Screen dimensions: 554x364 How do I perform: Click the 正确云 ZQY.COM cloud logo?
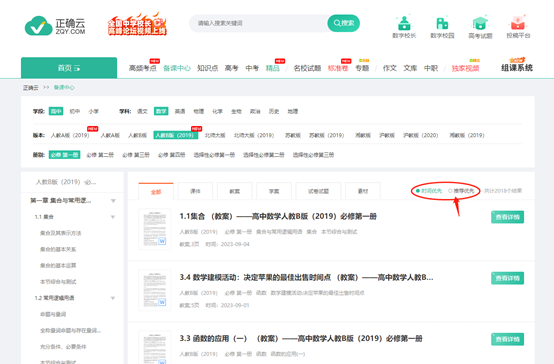point(55,26)
